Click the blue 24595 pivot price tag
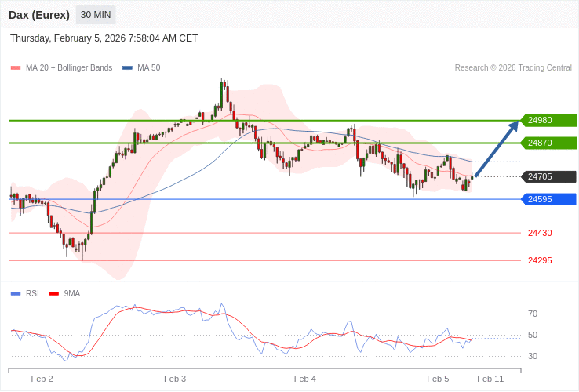The width and height of the screenshot is (579, 392). tap(548, 199)
